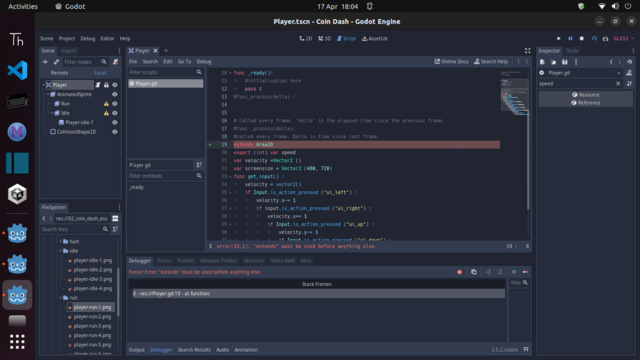Pause the running scene
The height and width of the screenshot is (360, 640).
[x=570, y=38]
